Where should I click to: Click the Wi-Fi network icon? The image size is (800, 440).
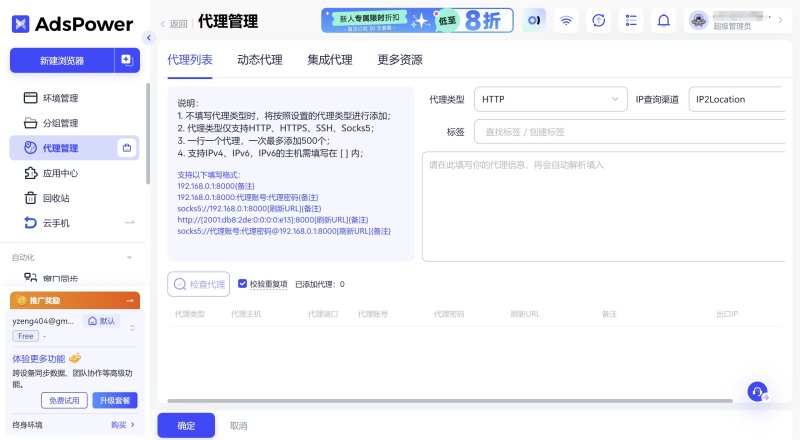click(566, 20)
